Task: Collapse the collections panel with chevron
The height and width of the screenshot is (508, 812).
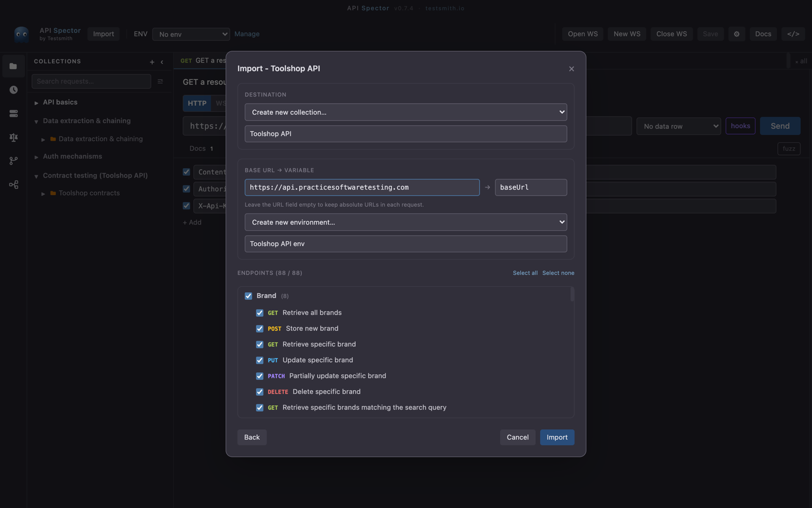Action: click(162, 62)
